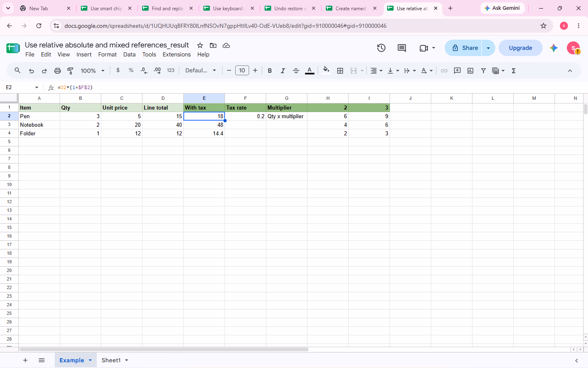
Task: Open Functions sigma icon
Action: 514,71
